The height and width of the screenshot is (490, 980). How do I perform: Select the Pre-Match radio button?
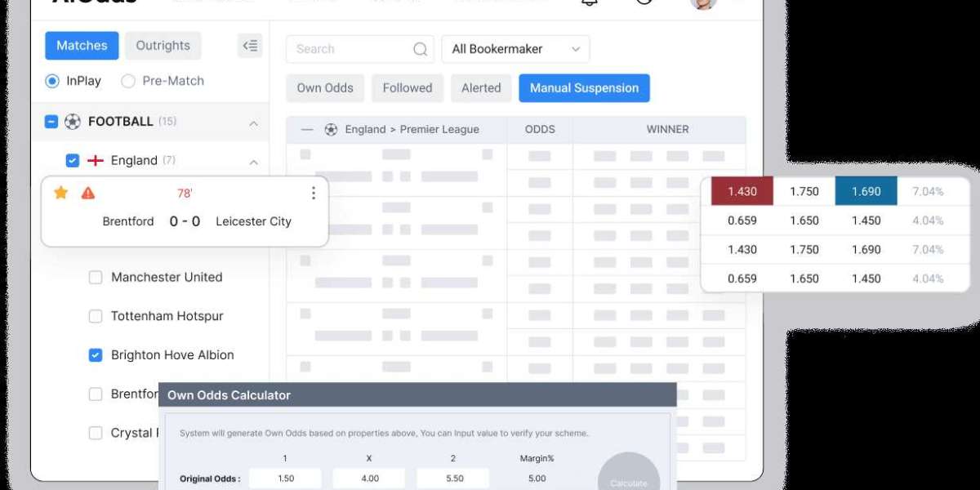(x=128, y=81)
